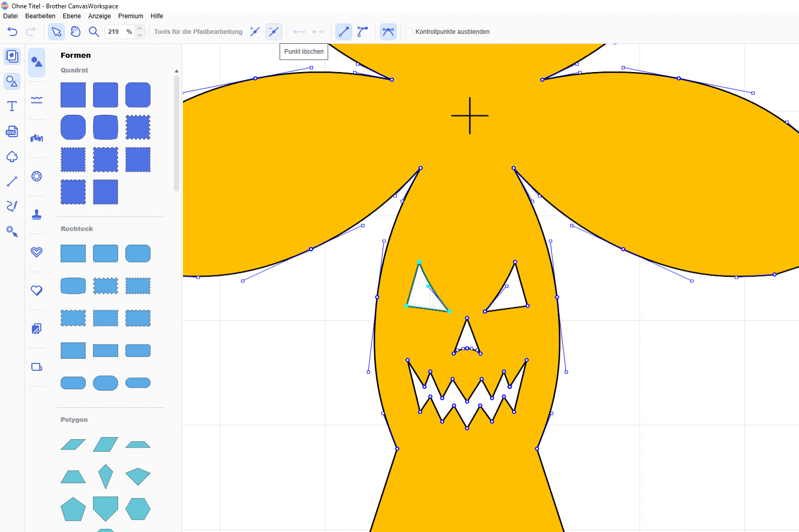Click the Undo arrow in the toolbar
This screenshot has width=799, height=532.
pos(12,32)
